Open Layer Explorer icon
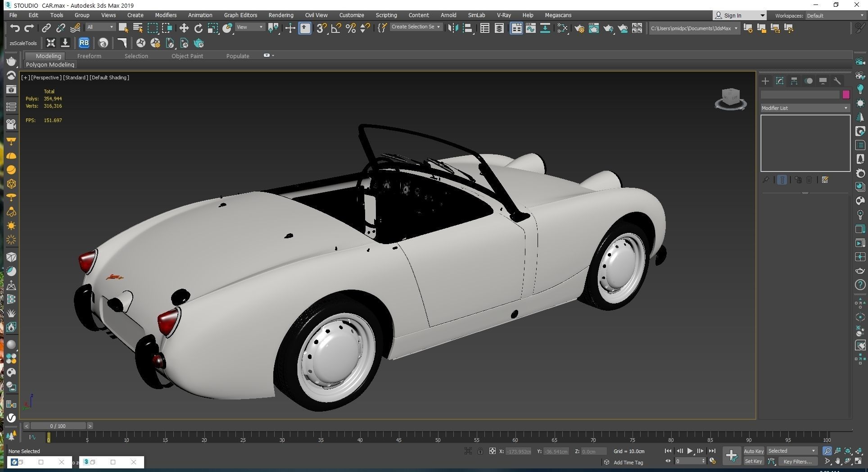This screenshot has width=868, height=472. 499,28
